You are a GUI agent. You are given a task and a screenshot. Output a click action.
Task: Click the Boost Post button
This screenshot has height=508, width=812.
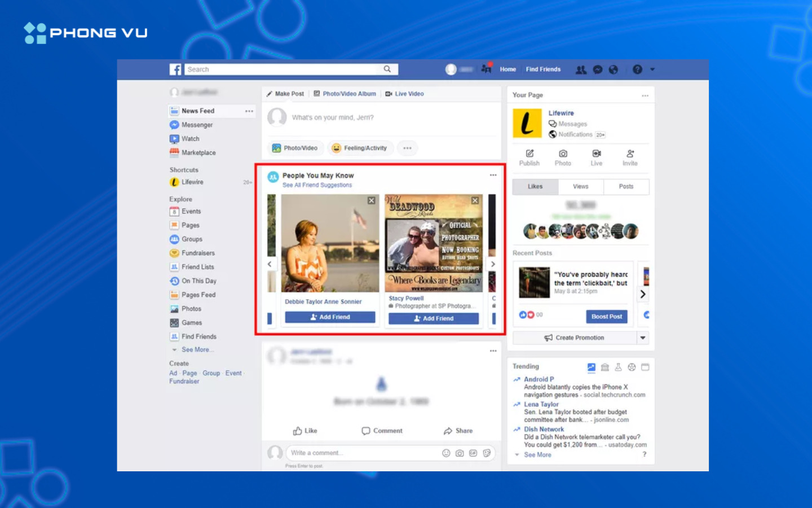pyautogui.click(x=607, y=317)
